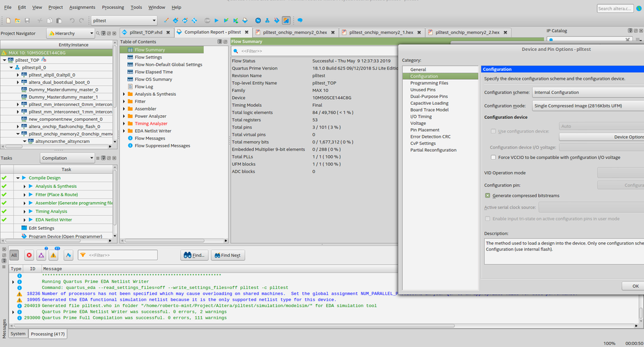Click the Start Compilation play icon
The image size is (644, 347).
[216, 21]
